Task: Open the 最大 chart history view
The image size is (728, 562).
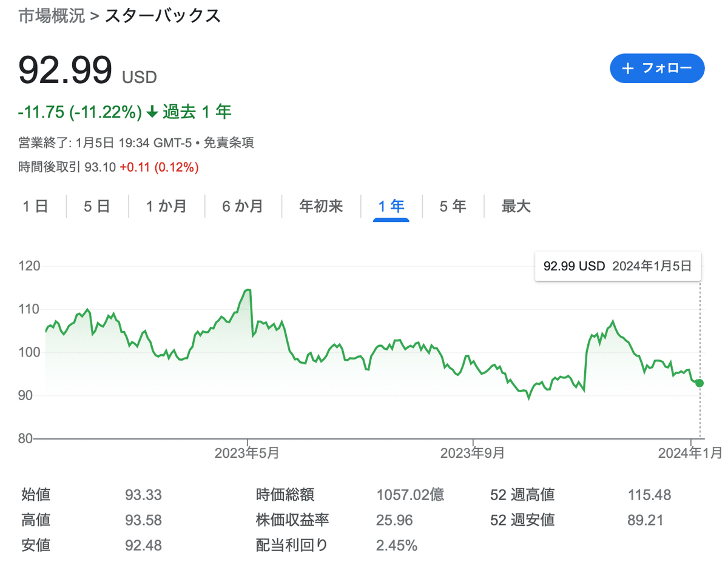Action: pos(516,206)
